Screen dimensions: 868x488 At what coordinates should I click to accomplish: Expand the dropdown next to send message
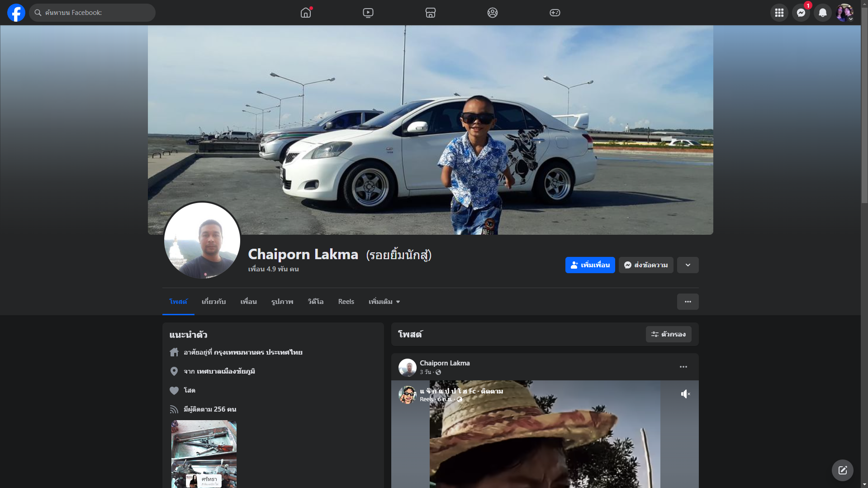688,265
